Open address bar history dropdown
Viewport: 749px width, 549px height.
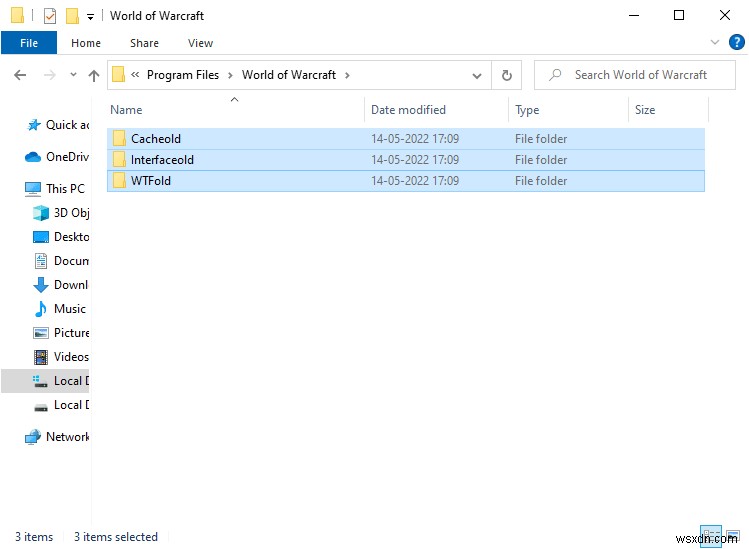(x=476, y=75)
